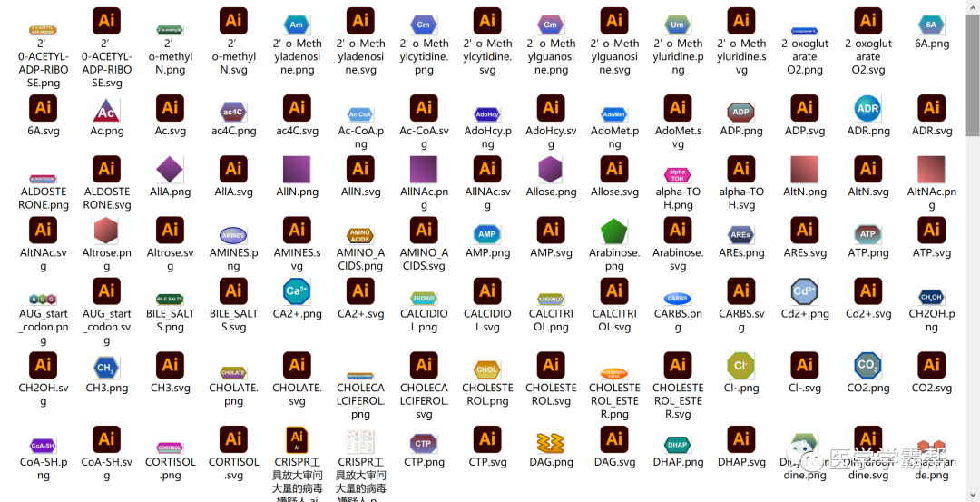Click the file name "Cd2+.svg"
Image resolution: width=980 pixels, height=502 pixels.
coord(868,313)
